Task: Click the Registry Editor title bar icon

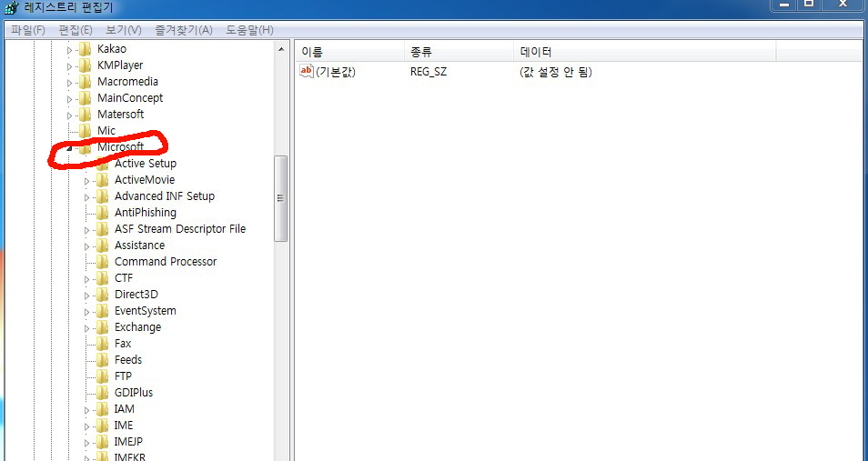Action: 10,7
